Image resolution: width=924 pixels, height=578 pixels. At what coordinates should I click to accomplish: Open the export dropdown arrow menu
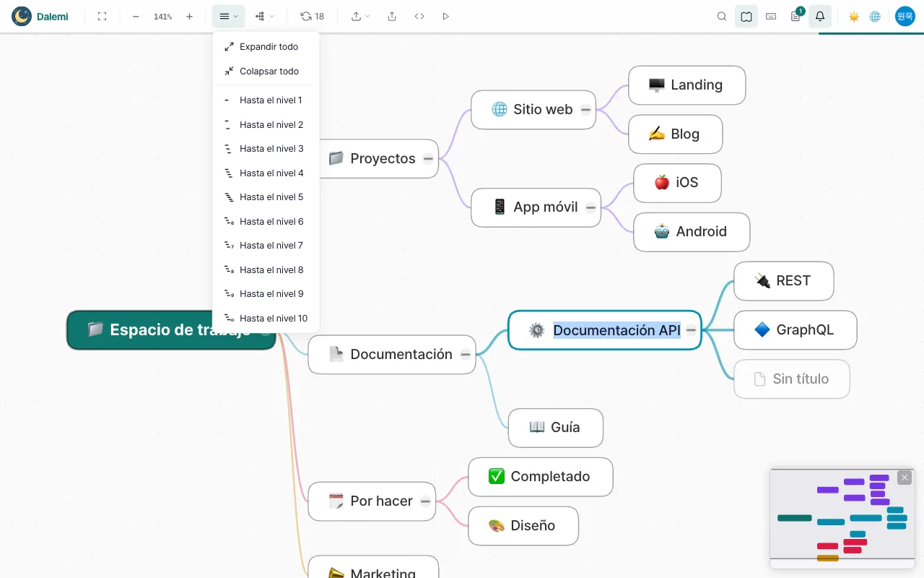click(360, 16)
